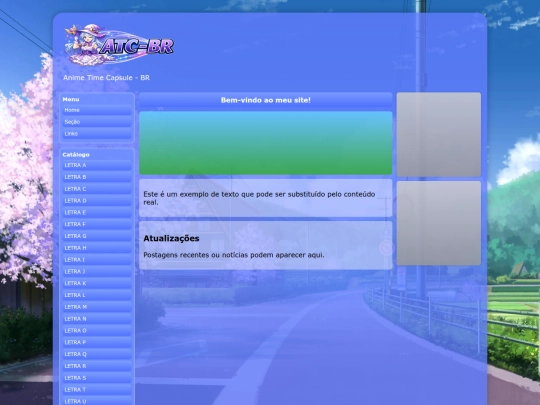This screenshot has width=540, height=405.
Task: Click the upper gray sidebar box
Action: click(438, 134)
